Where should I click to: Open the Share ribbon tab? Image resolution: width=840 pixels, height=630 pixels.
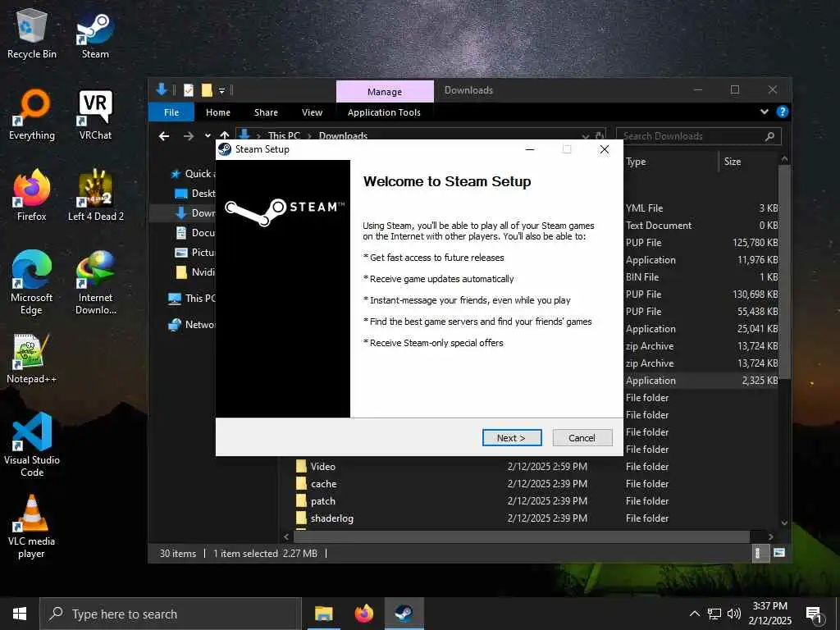point(267,112)
